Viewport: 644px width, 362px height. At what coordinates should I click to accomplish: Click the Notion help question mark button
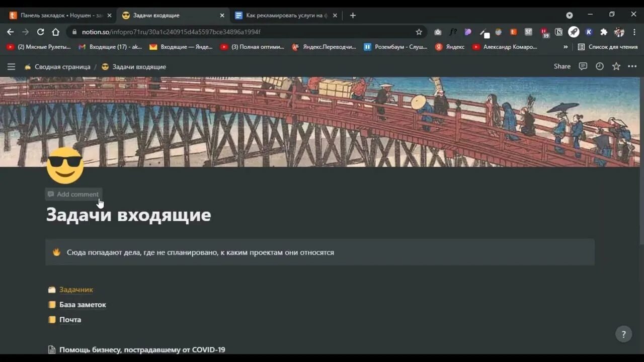coord(623,334)
